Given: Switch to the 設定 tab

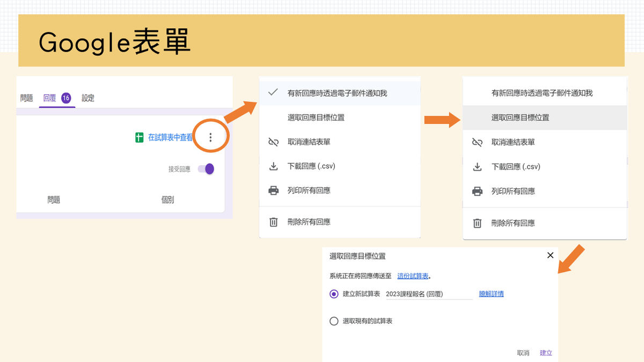Looking at the screenshot, I should point(88,98).
